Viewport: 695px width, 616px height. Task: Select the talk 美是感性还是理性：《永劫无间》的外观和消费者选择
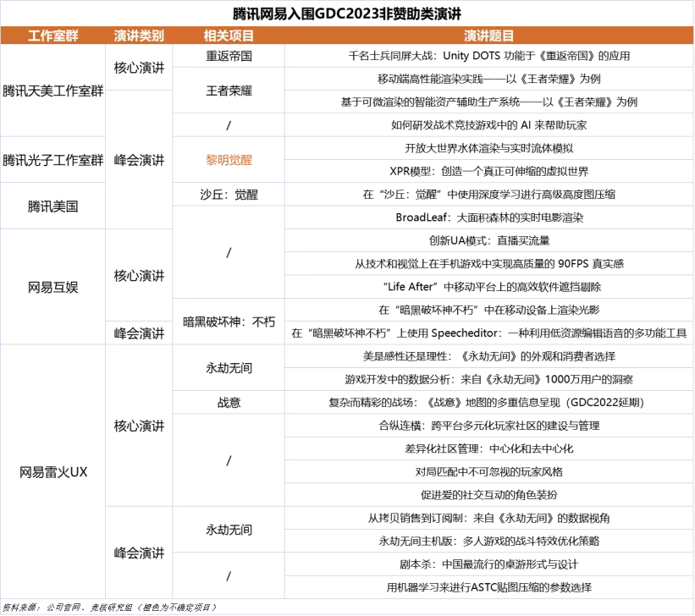489,356
